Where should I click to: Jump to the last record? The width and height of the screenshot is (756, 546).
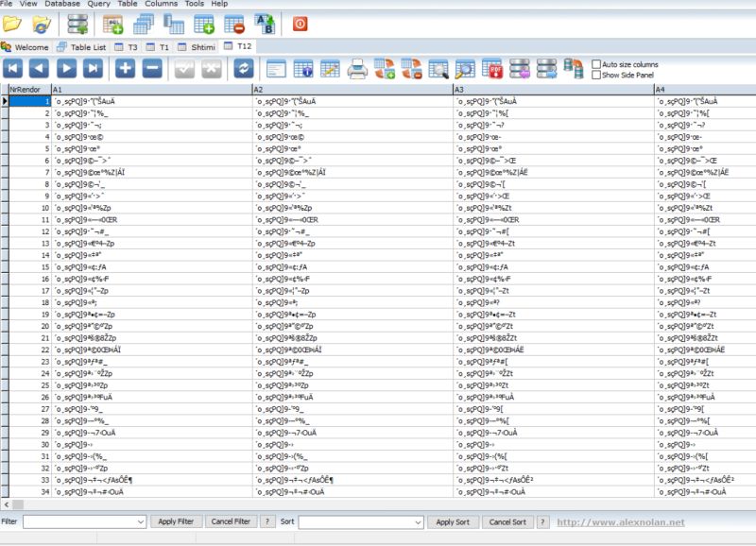point(91,67)
